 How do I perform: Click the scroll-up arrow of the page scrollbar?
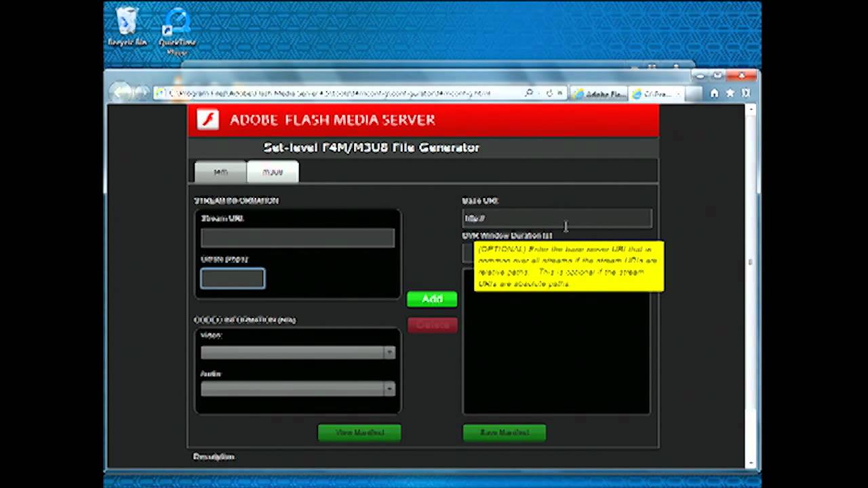[750, 109]
